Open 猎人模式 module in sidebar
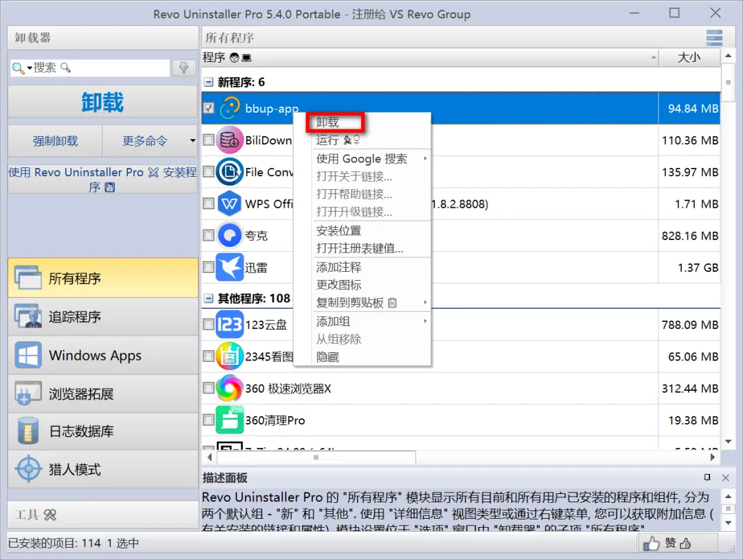The width and height of the screenshot is (743, 560). click(103, 469)
